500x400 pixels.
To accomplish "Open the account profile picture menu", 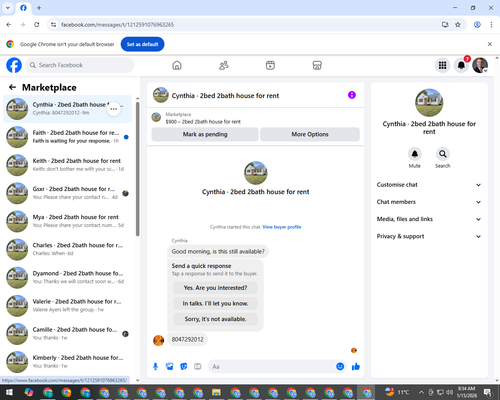I will (480, 65).
